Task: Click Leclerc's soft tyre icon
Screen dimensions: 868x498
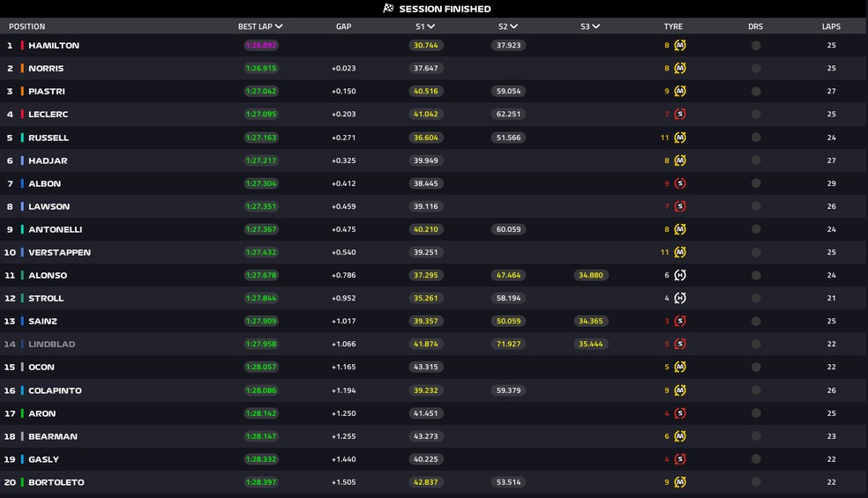Action: click(680, 114)
